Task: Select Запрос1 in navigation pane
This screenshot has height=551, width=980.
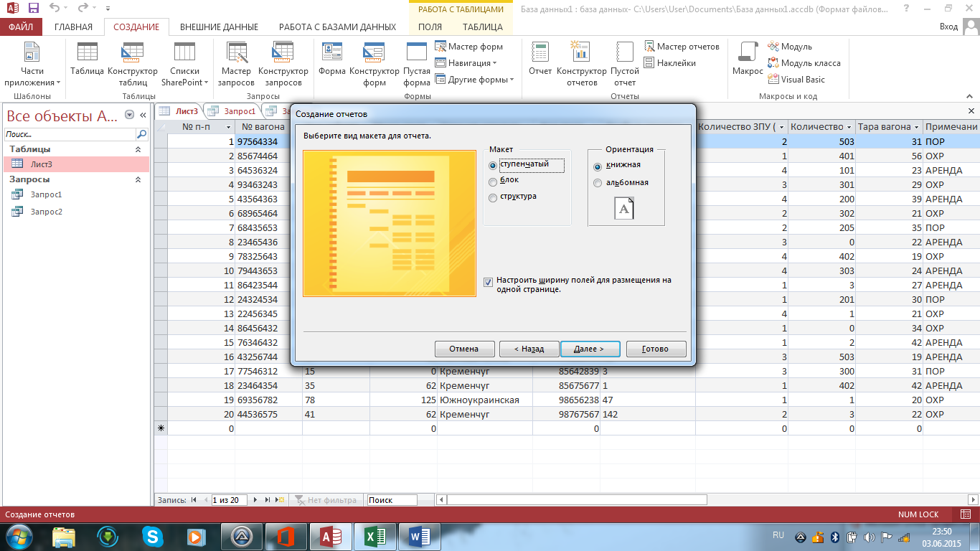Action: (x=77, y=194)
